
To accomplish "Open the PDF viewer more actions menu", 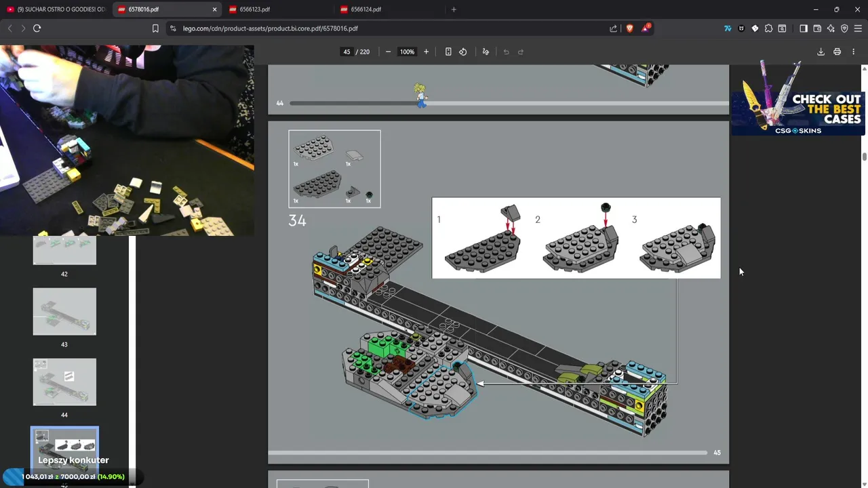I will [854, 52].
